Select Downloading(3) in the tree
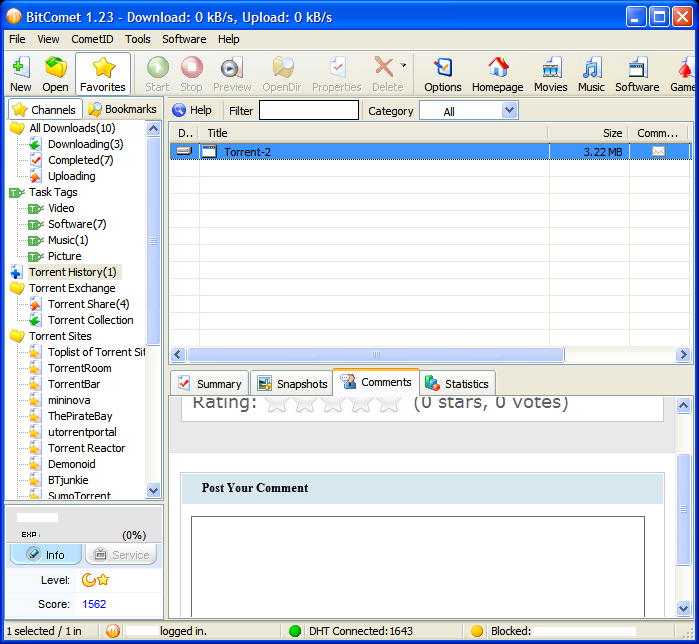 point(86,144)
